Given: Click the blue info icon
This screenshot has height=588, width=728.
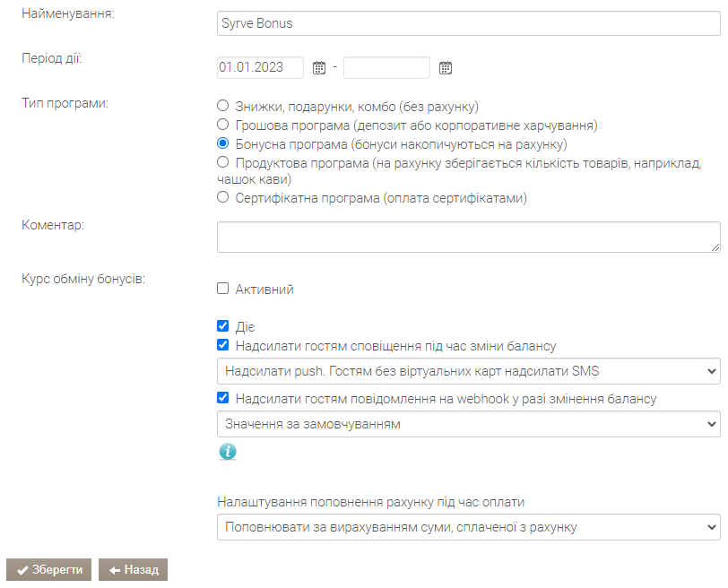Looking at the screenshot, I should tap(228, 451).
